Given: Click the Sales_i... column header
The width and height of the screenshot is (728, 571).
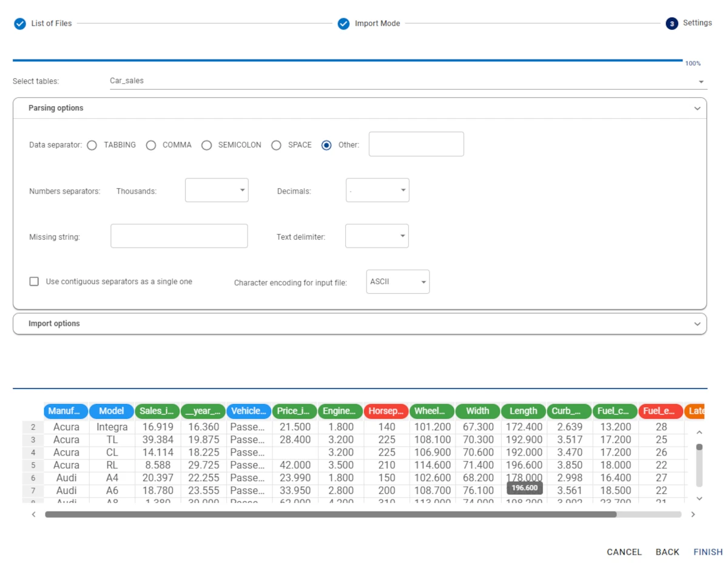Looking at the screenshot, I should click(157, 411).
